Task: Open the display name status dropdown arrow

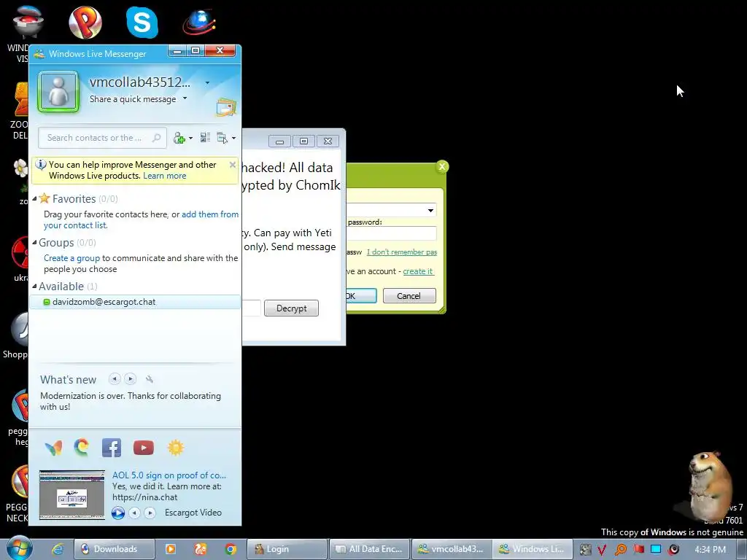Action: [x=207, y=83]
